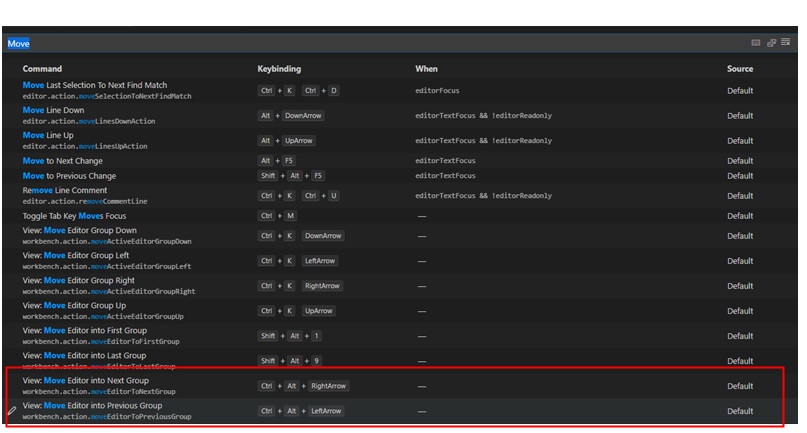Click Ctrl+Alt+RightArrow keybinding

click(303, 386)
